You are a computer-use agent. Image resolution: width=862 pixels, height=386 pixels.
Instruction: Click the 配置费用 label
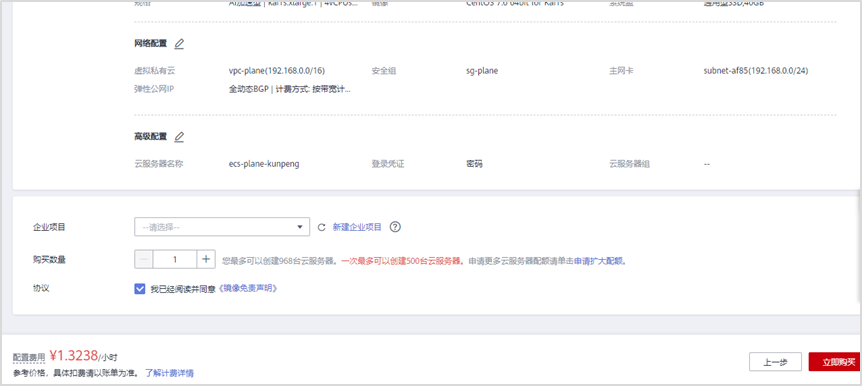(29, 357)
